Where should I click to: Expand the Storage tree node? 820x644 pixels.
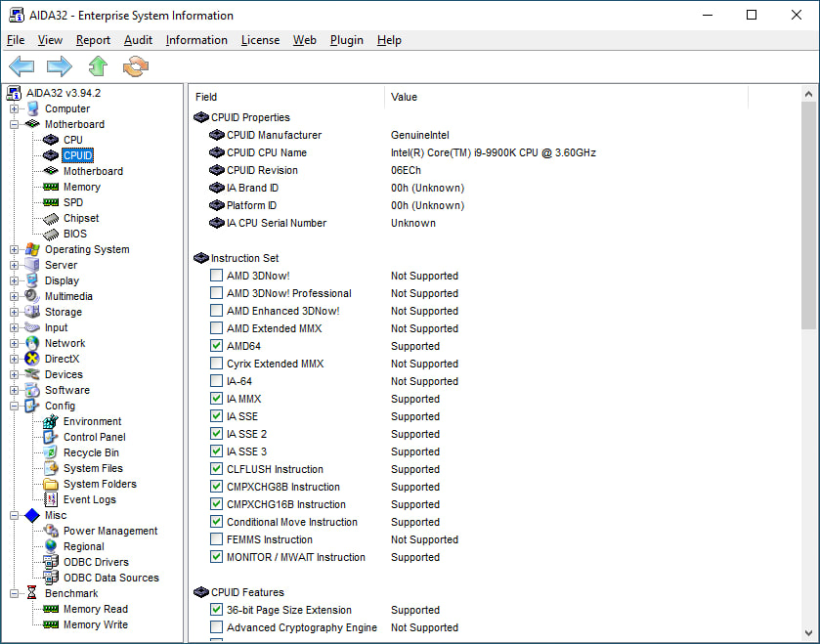14,312
